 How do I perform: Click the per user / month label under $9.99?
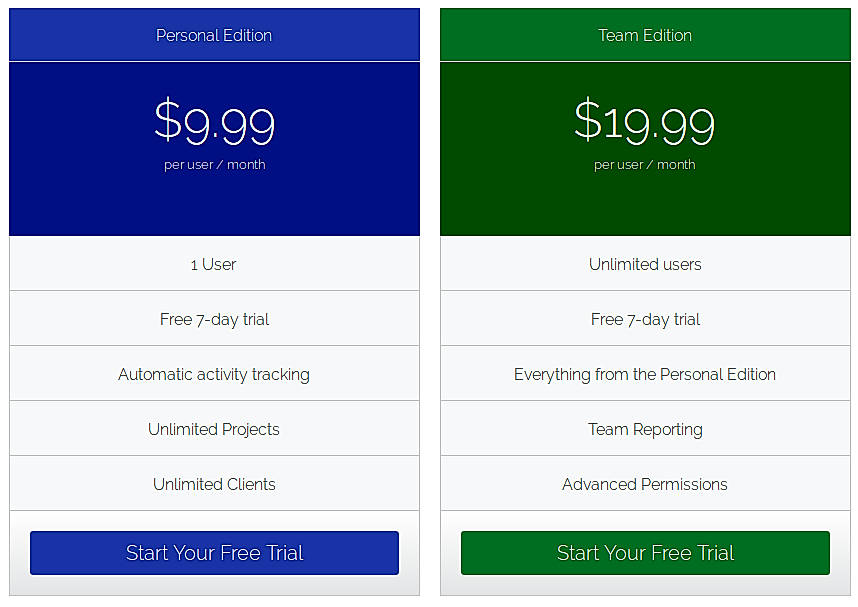coord(214,164)
